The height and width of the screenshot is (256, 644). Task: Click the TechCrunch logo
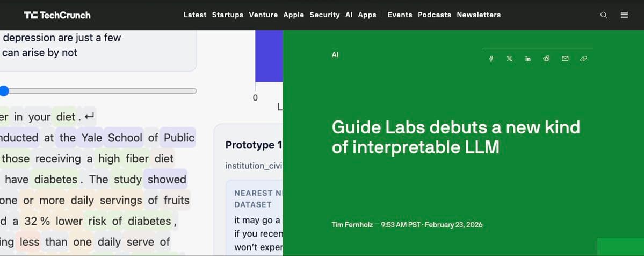(x=57, y=15)
